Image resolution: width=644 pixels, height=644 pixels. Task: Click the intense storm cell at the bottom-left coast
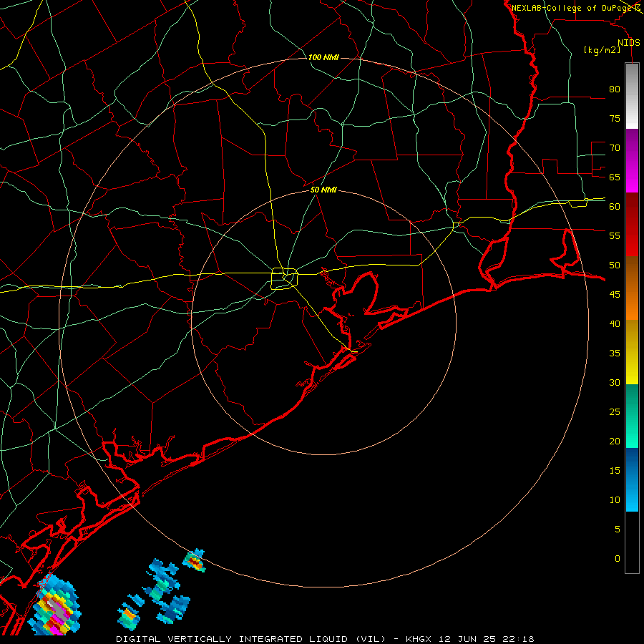click(55, 606)
